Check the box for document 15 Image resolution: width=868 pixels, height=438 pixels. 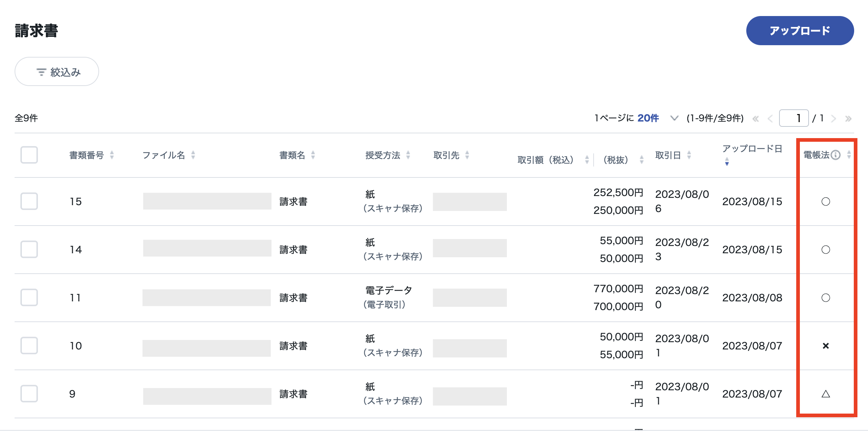(x=29, y=201)
